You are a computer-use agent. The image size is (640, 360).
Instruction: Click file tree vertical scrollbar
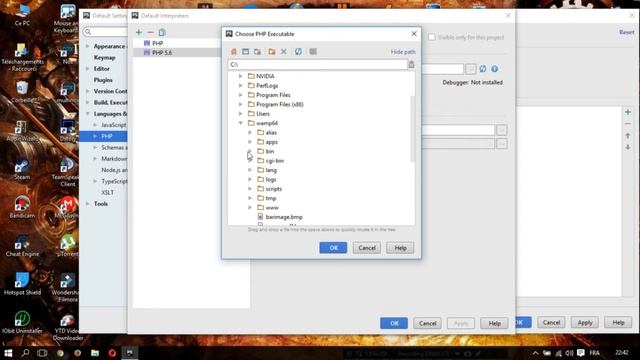pyautogui.click(x=413, y=129)
